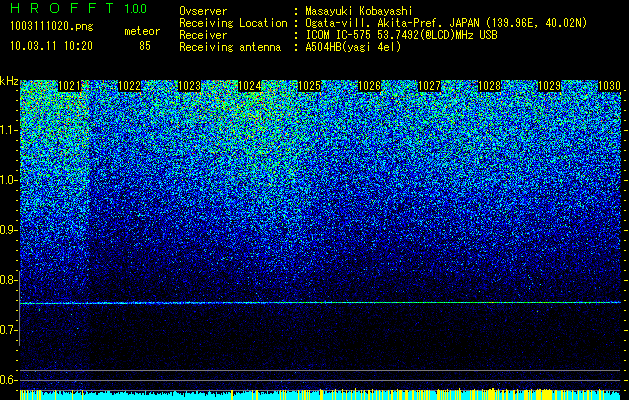Click the 1024 time marker
The image size is (629, 400).
tap(250, 86)
